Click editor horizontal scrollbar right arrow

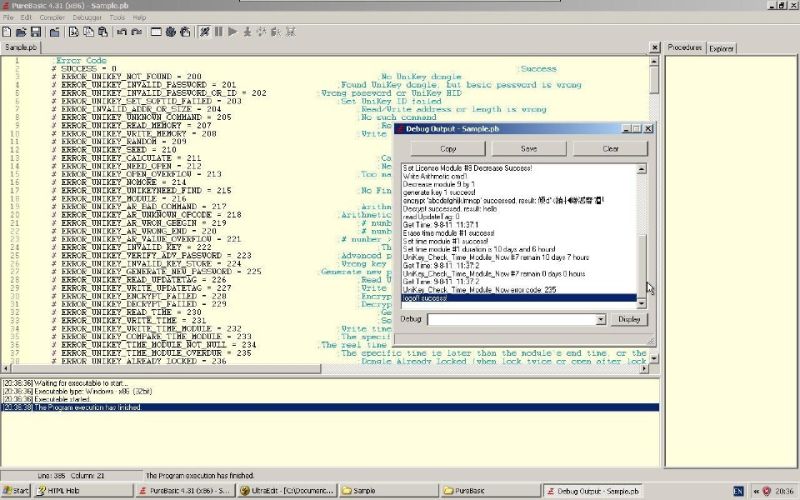point(644,368)
